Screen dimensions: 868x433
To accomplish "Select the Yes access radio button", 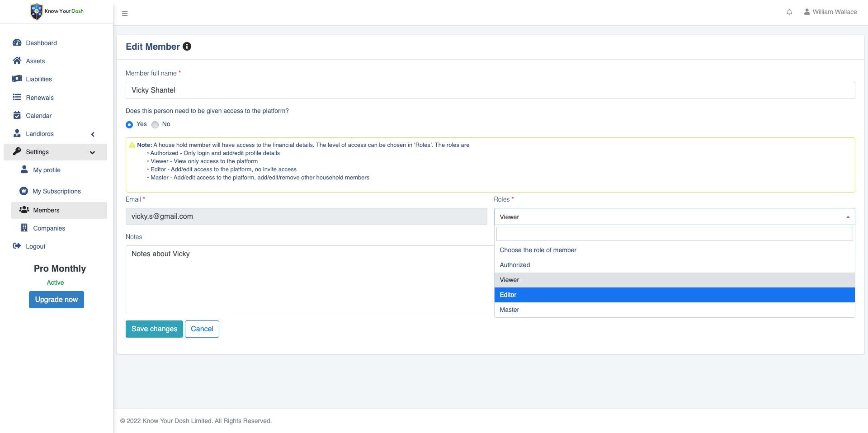I will [x=129, y=124].
